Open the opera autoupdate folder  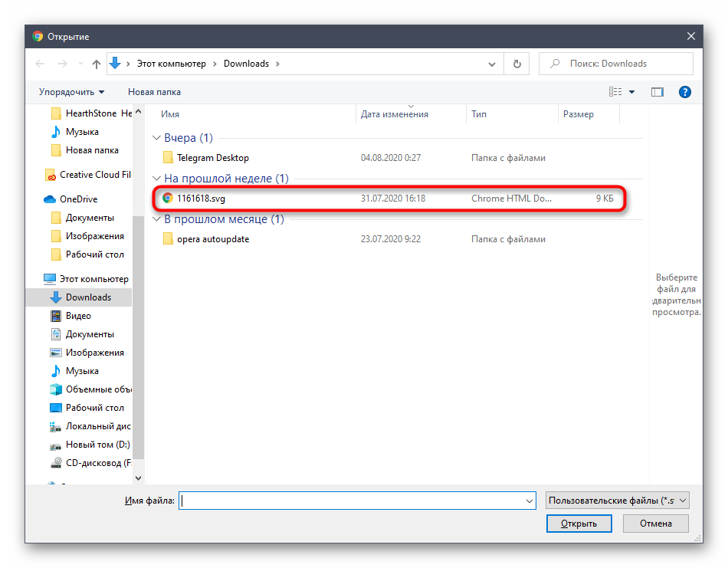coord(212,239)
